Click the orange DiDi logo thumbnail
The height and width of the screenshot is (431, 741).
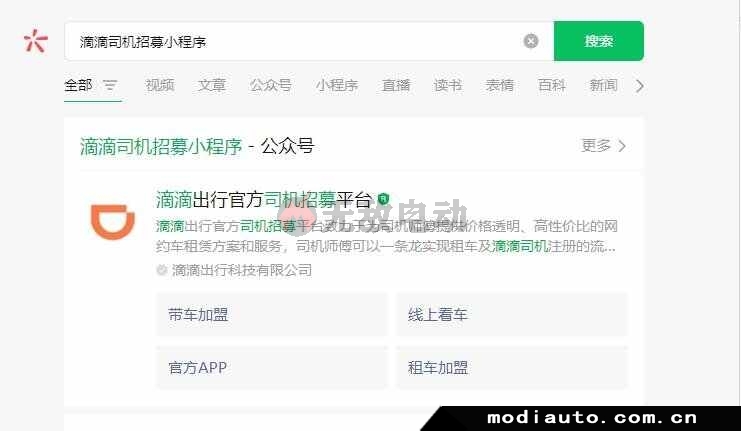[x=113, y=222]
